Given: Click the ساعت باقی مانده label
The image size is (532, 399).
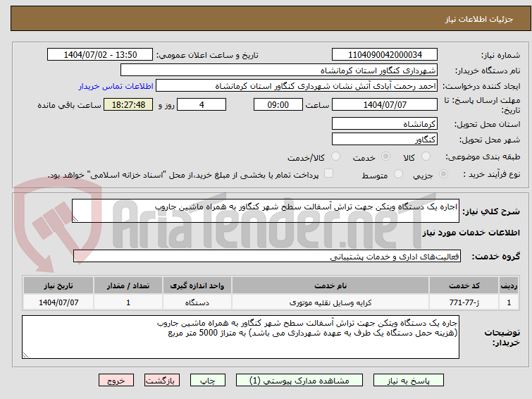Looking at the screenshot, I should (69, 105).
